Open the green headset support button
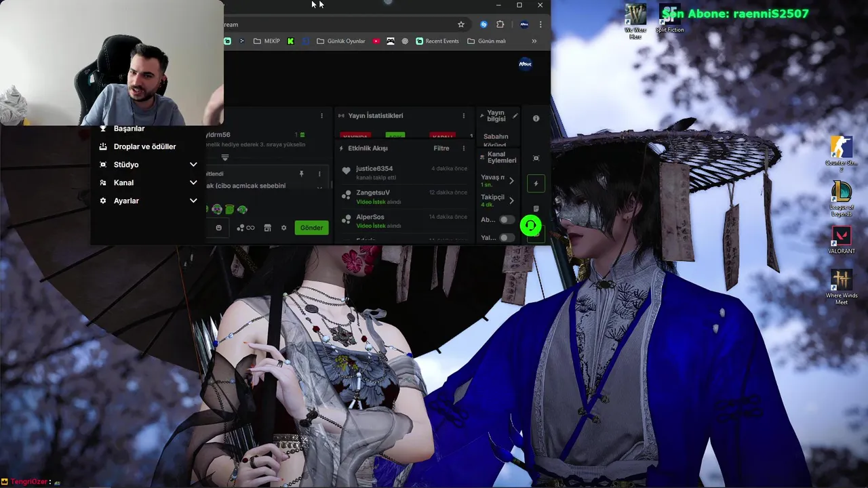868x488 pixels. pyautogui.click(x=530, y=226)
